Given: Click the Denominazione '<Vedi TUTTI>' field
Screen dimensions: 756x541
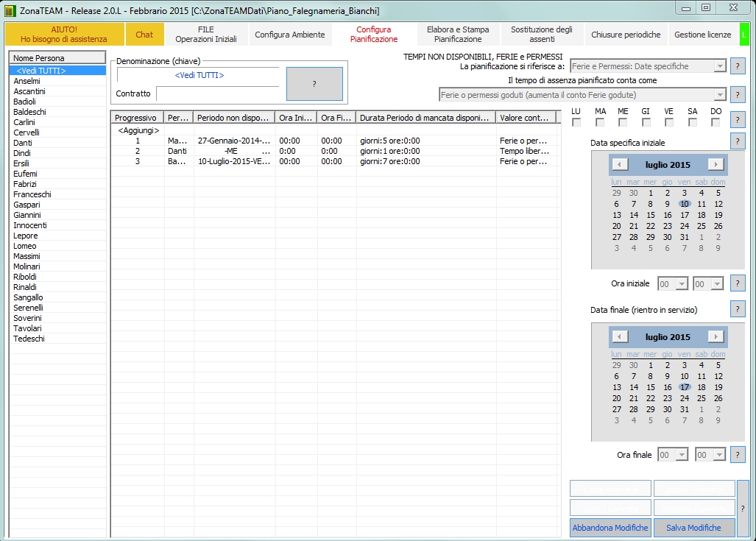Looking at the screenshot, I should 199,75.
